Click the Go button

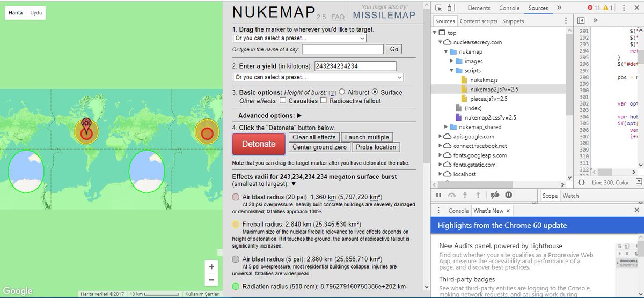click(x=394, y=49)
